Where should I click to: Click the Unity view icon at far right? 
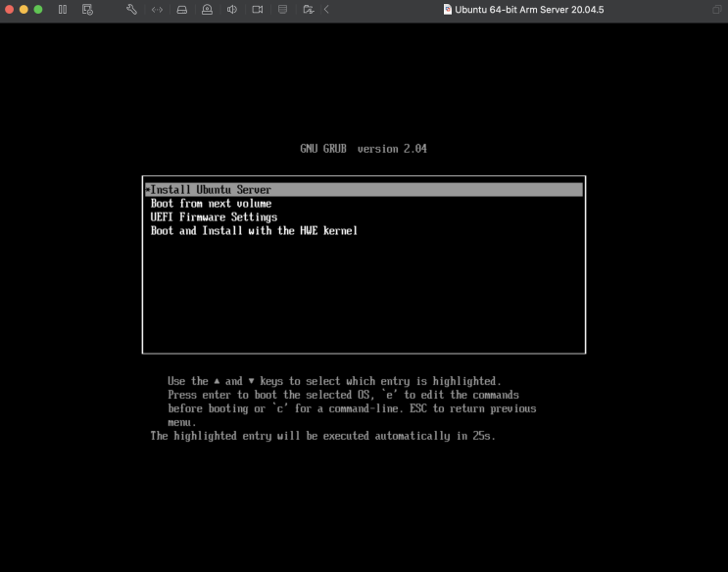click(717, 9)
